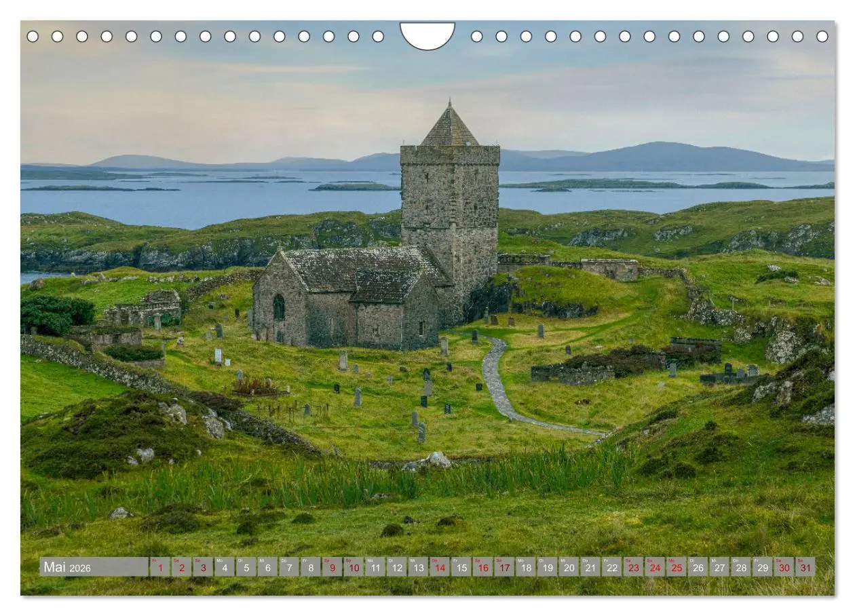Viewport: 855px width, 616px height.
Task: Select day 6 in the calendar strip
Action: pos(267,567)
